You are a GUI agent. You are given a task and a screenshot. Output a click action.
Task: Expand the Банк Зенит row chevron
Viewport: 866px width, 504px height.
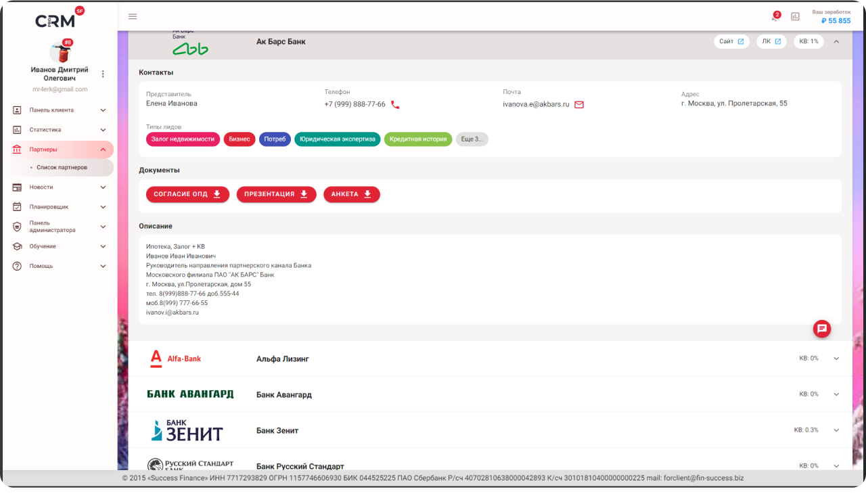tap(836, 430)
